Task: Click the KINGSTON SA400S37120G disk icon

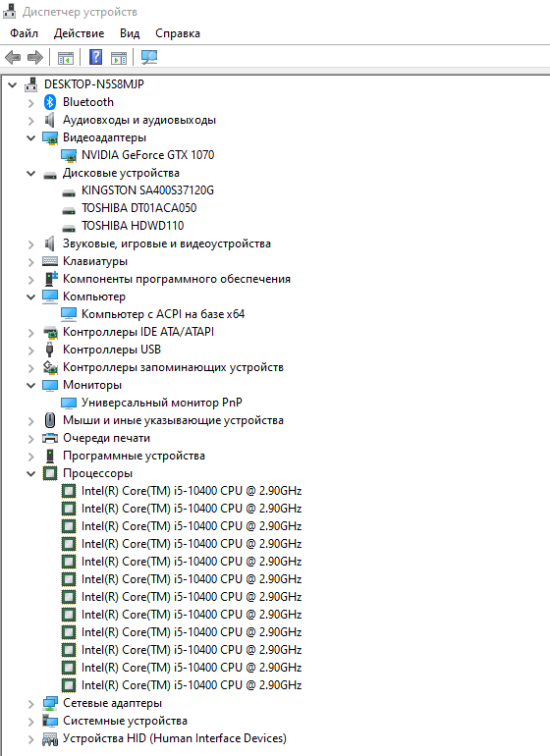Action: [x=69, y=192]
